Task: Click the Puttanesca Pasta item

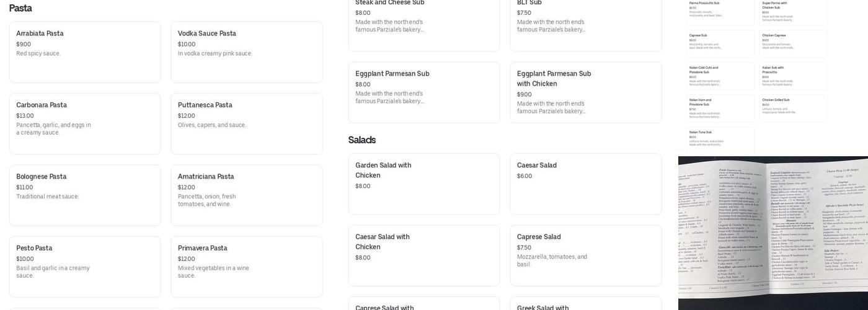Action: coord(246,123)
